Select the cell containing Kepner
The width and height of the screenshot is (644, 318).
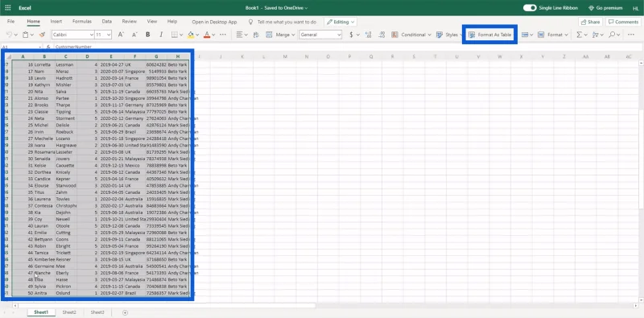pyautogui.click(x=66, y=179)
